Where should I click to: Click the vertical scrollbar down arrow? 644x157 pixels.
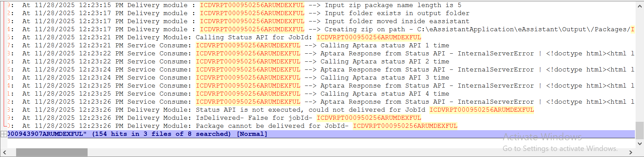point(639,144)
